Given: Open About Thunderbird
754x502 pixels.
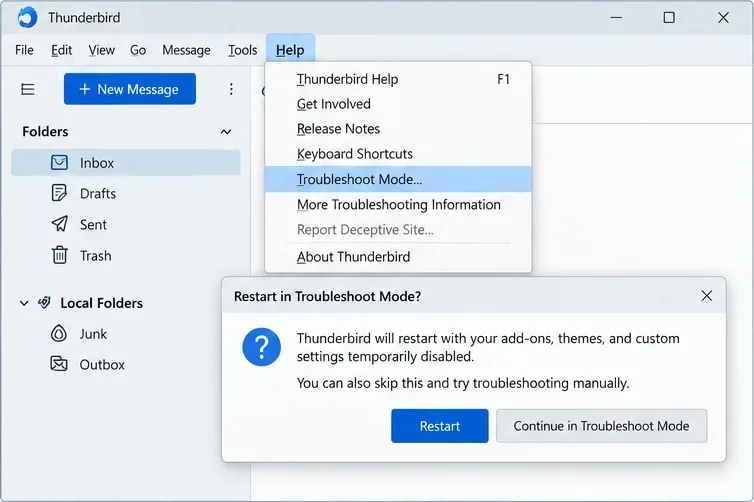Looking at the screenshot, I should (398, 257).
